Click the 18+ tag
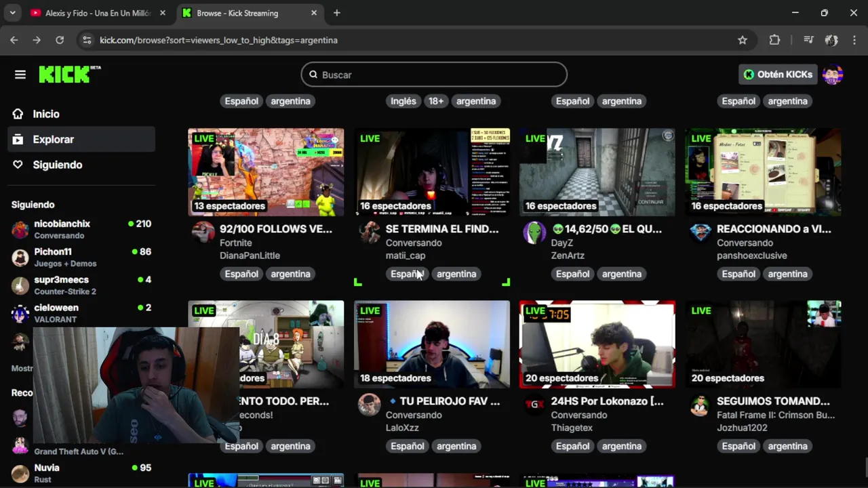 click(436, 101)
